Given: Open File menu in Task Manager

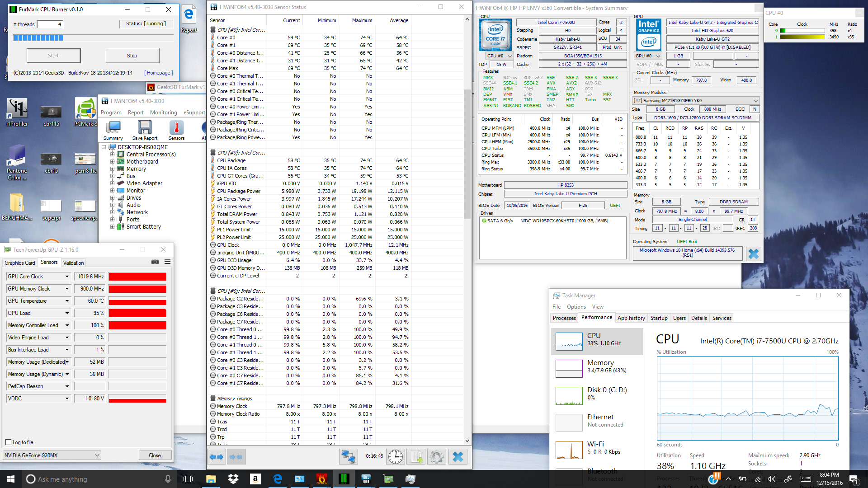Looking at the screenshot, I should [x=557, y=307].
